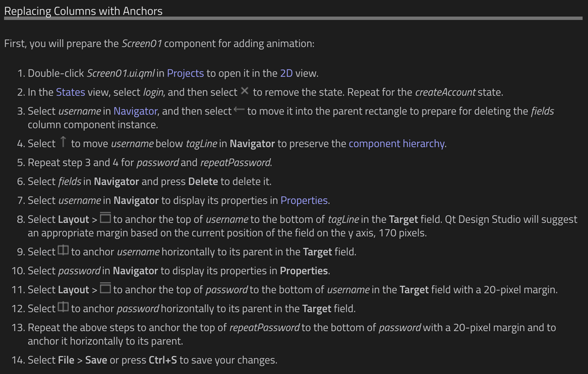Open the Projects link
The width and height of the screenshot is (588, 374).
coord(185,73)
